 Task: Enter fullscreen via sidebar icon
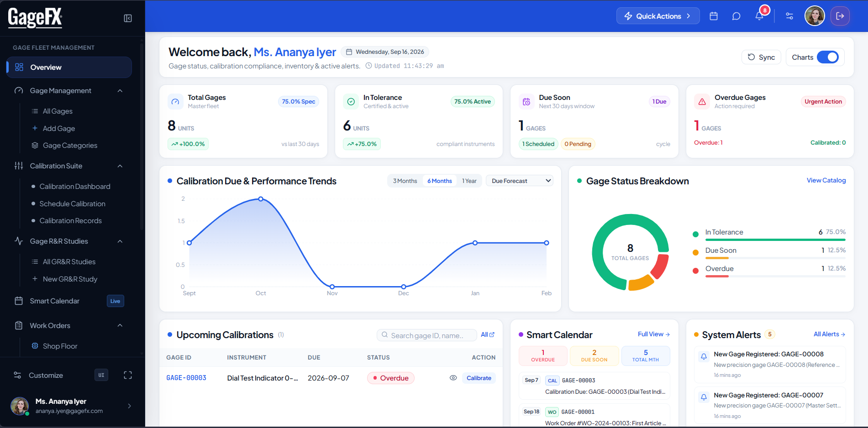click(x=128, y=375)
